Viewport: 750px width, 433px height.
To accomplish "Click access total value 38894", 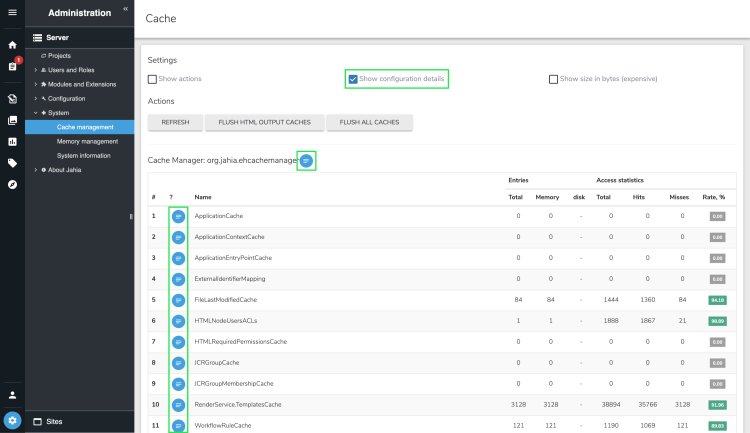I will (611, 405).
